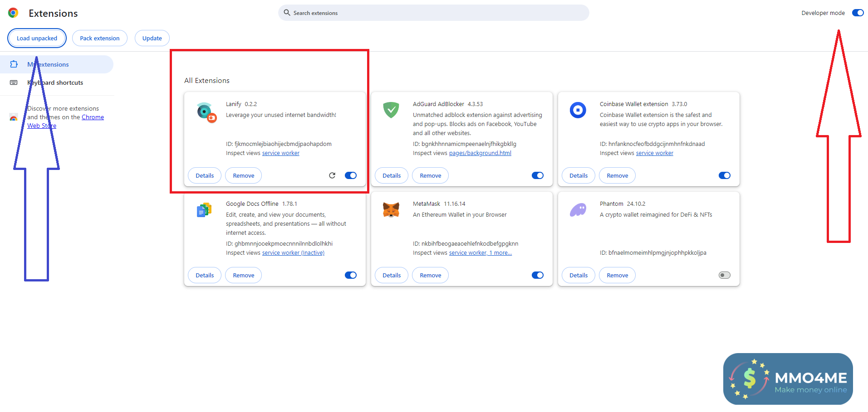This screenshot has height=412, width=868.
Task: Open the Lanify service worker link
Action: click(x=280, y=153)
